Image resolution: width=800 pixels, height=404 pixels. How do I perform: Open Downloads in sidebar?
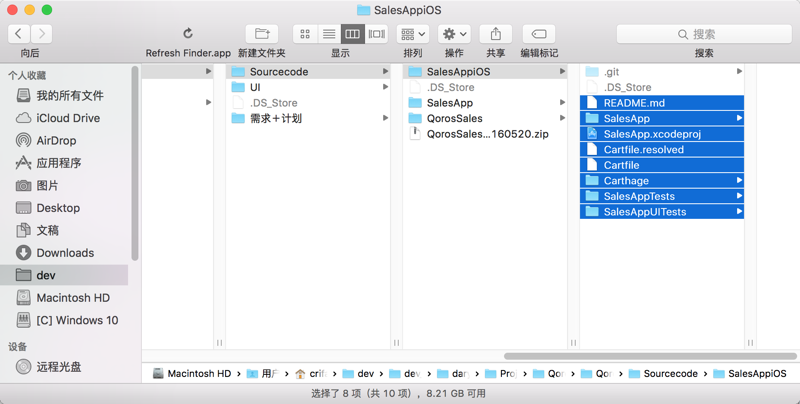click(64, 252)
